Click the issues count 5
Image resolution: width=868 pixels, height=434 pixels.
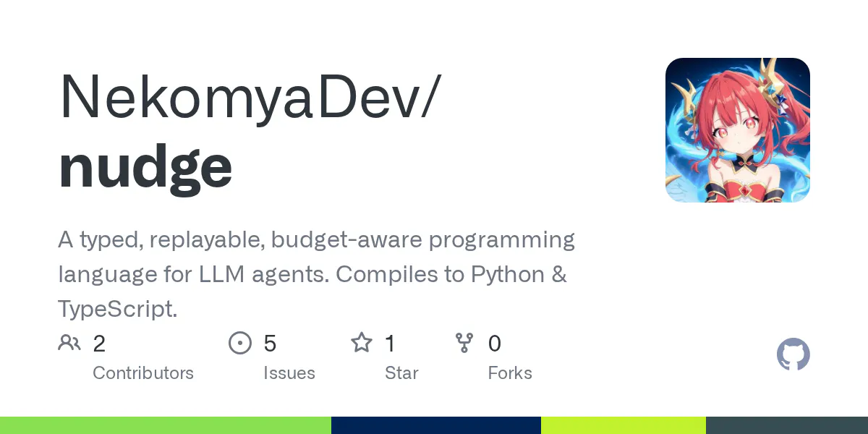[270, 344]
